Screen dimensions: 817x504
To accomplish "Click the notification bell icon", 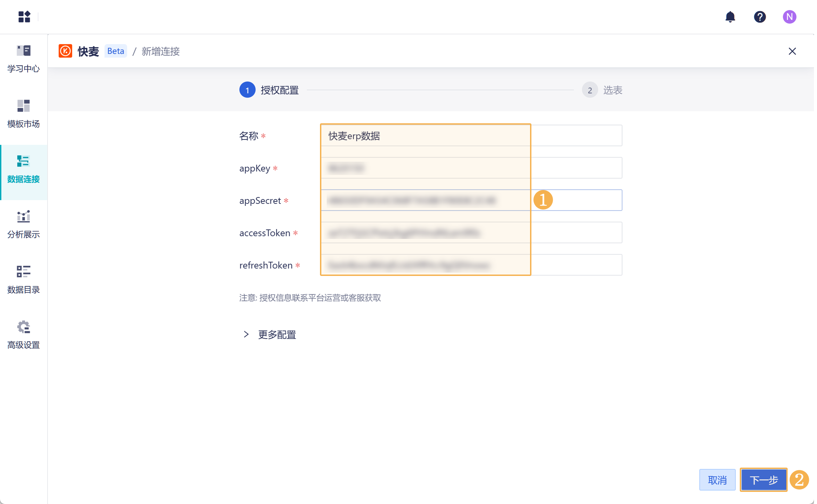I will 730,17.
